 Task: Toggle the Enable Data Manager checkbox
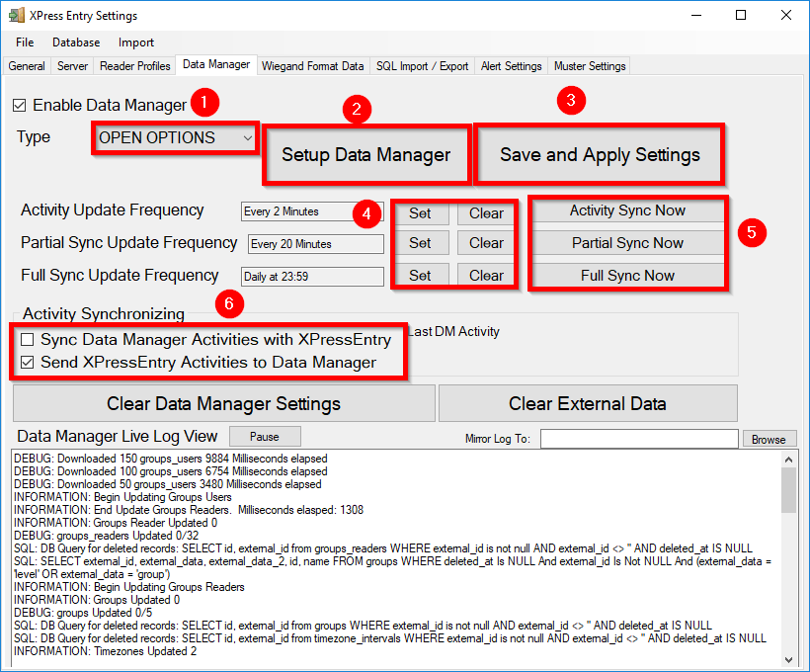pyautogui.click(x=19, y=106)
